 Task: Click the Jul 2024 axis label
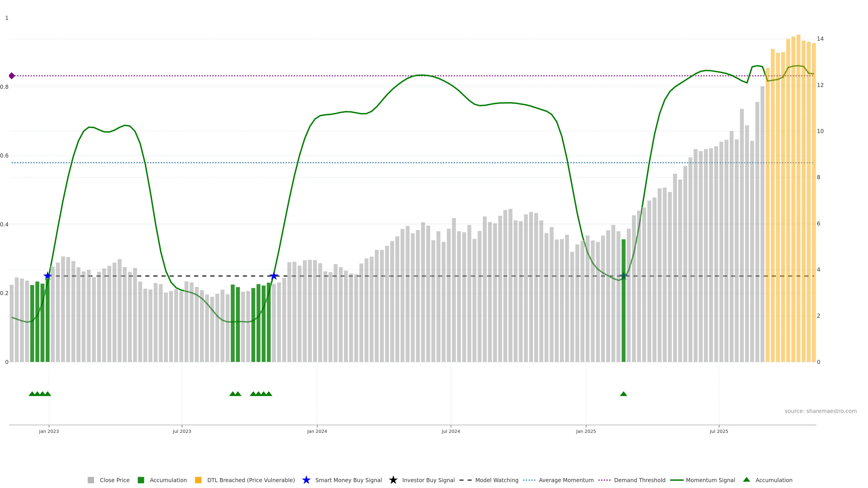pos(451,431)
